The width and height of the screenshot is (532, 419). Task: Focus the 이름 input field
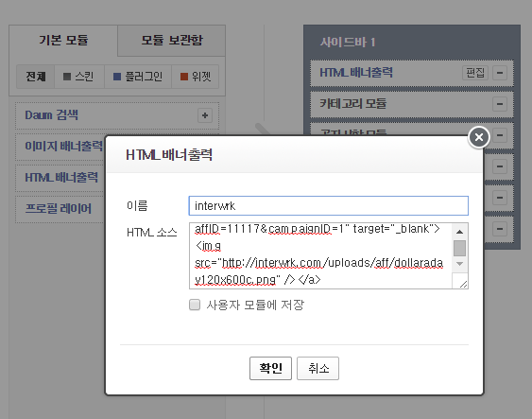(329, 205)
